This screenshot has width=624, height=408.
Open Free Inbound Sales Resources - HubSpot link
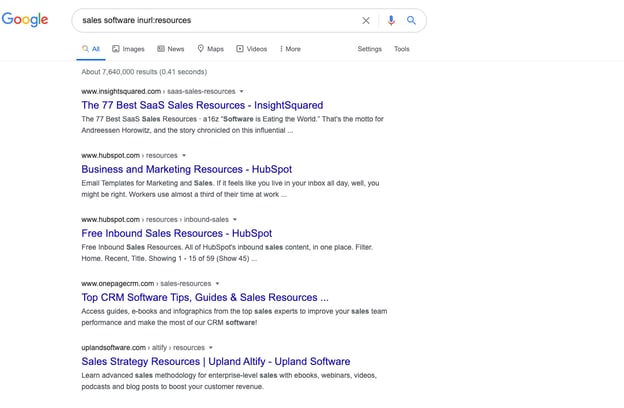click(177, 233)
